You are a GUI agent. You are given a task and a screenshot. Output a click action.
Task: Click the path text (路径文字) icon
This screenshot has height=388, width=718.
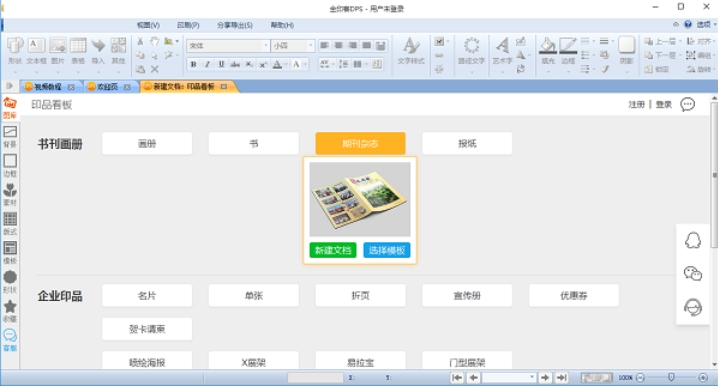[471, 50]
